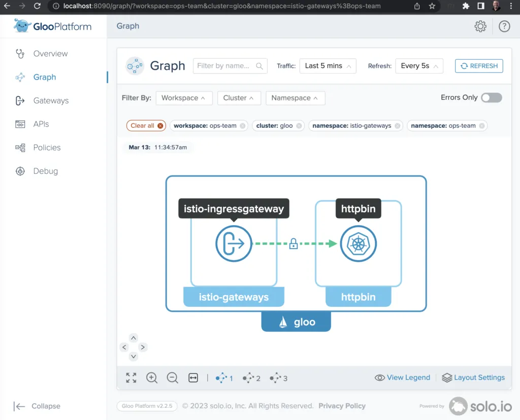Viewport: 520px width, 420px height.
Task: Select graph layout option 1
Action: 224,378
